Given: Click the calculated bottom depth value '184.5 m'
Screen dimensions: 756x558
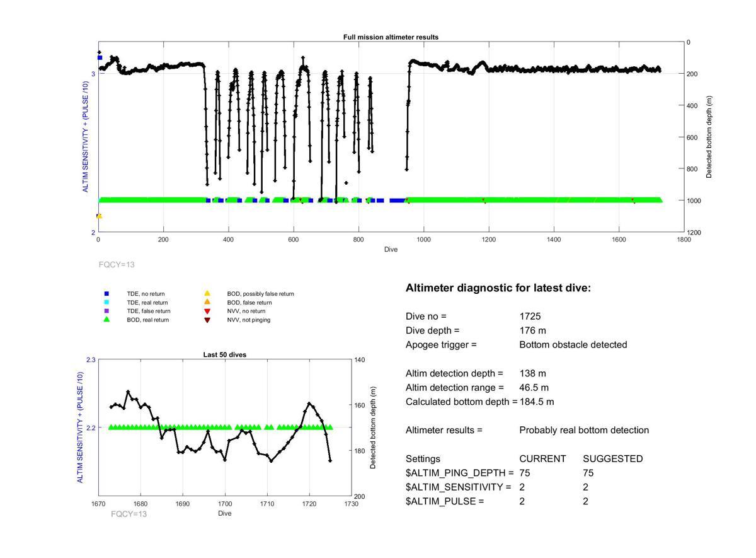Looking at the screenshot, I should [x=537, y=402].
